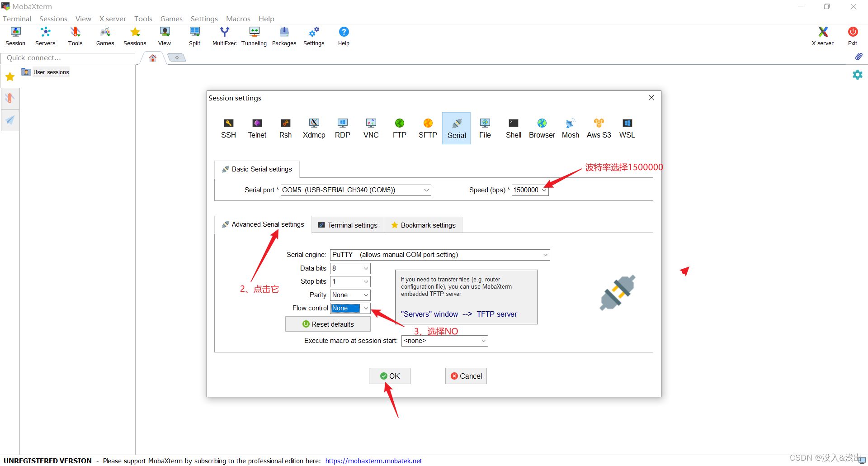This screenshot has width=868, height=466.
Task: Click the Help question mark icon
Action: (344, 36)
